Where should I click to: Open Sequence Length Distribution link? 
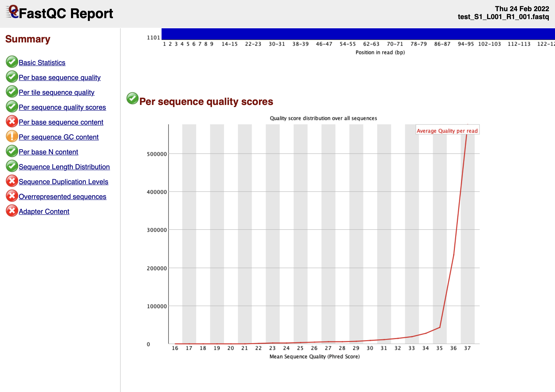click(64, 167)
